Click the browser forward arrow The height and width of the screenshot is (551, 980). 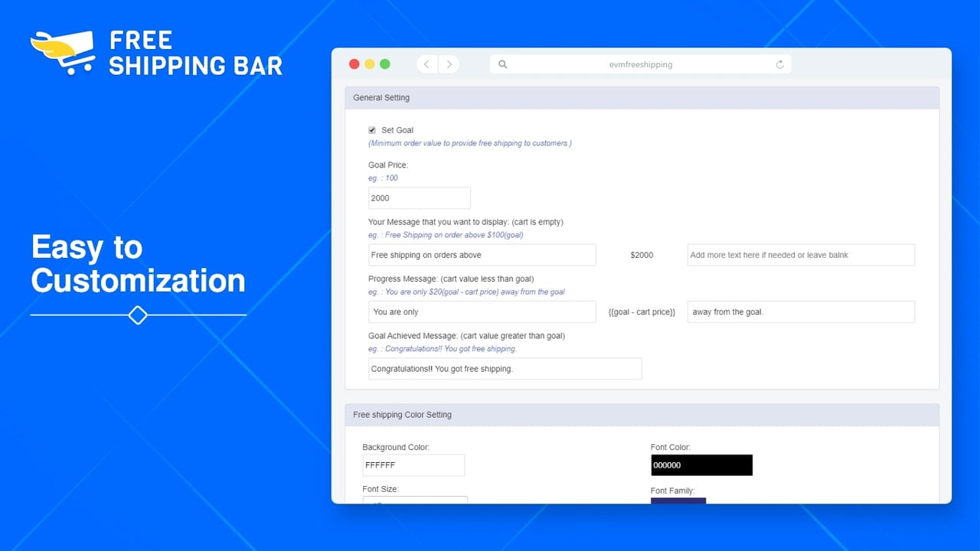[x=449, y=64]
